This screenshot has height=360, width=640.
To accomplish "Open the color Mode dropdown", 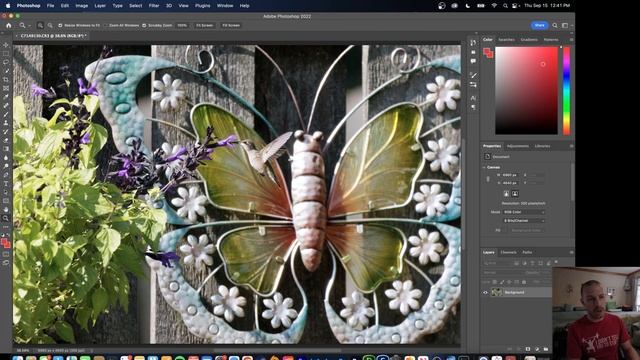I will click(x=524, y=212).
